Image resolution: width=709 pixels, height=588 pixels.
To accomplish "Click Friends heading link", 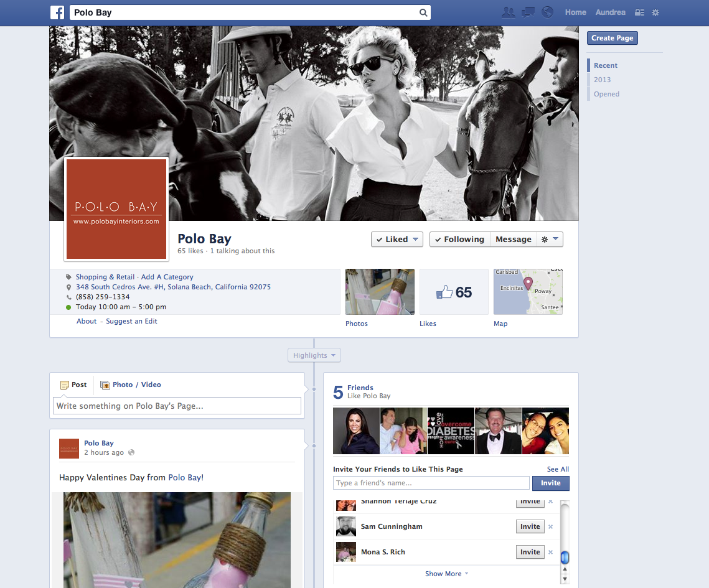I will [x=360, y=388].
